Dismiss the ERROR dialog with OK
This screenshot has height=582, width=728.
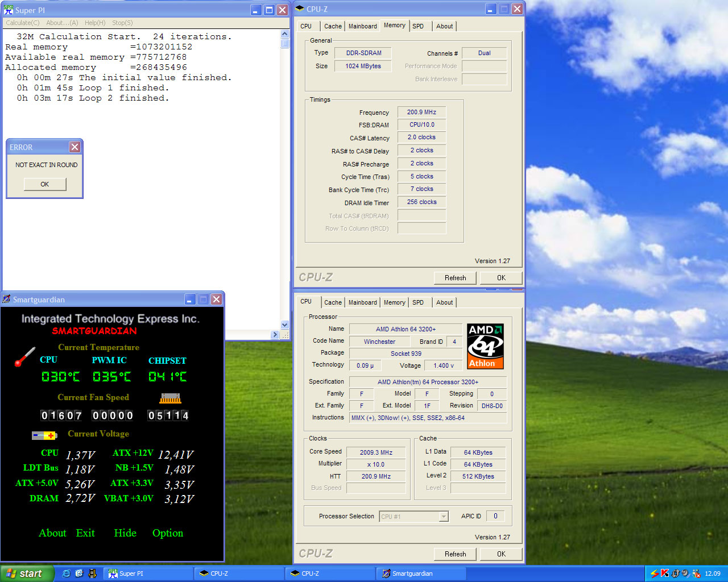pyautogui.click(x=45, y=184)
